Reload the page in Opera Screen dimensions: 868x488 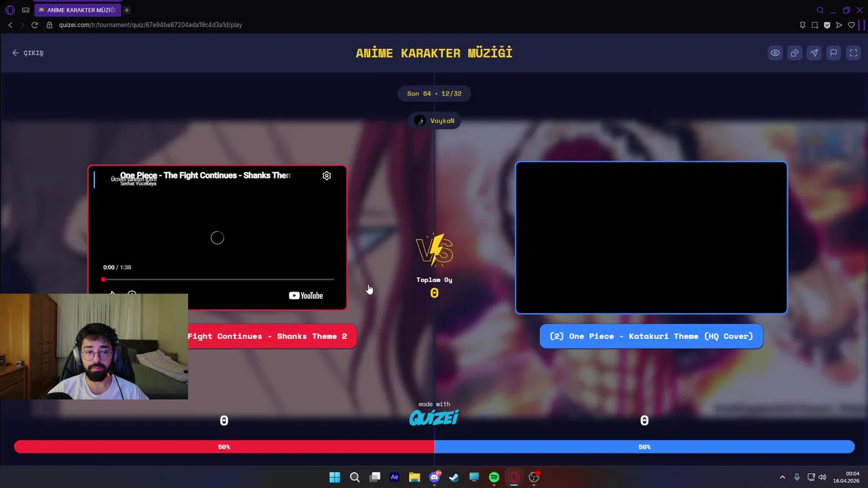pyautogui.click(x=35, y=25)
